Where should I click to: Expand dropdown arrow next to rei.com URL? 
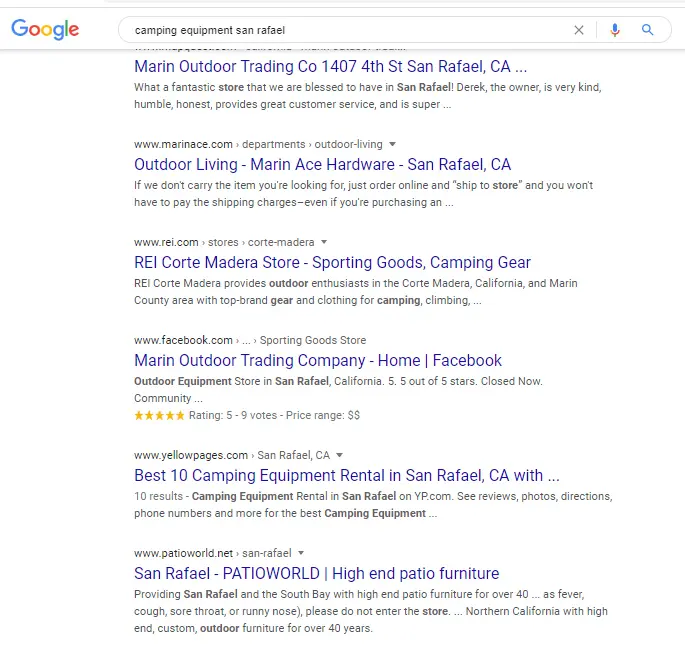click(x=324, y=242)
